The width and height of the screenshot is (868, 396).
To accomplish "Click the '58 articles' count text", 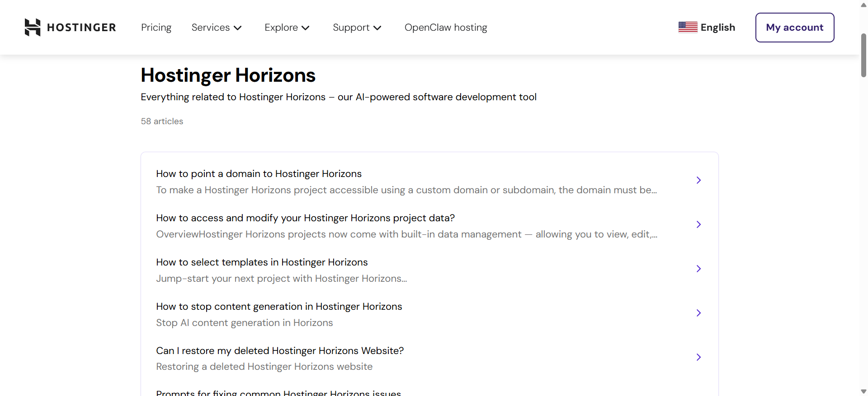I will click(162, 121).
